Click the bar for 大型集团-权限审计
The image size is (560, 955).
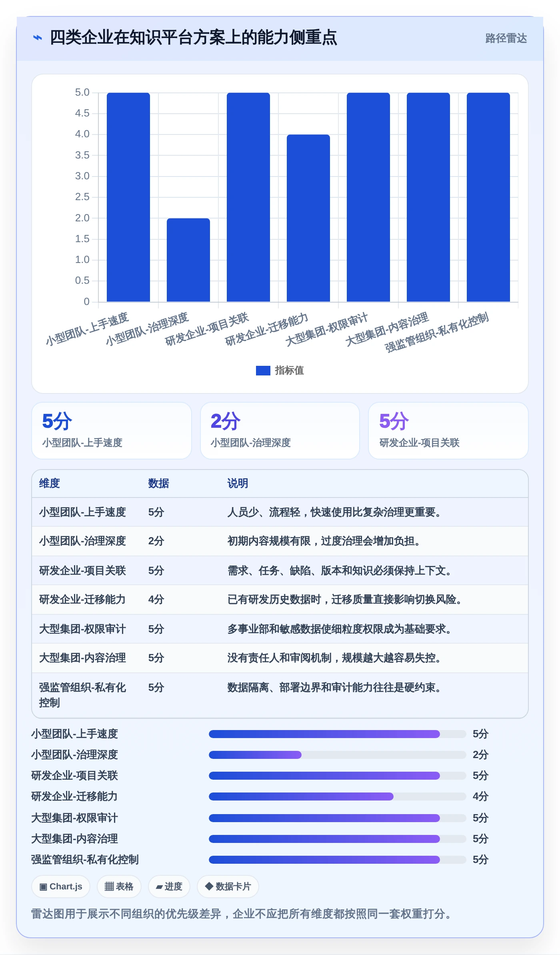(368, 197)
